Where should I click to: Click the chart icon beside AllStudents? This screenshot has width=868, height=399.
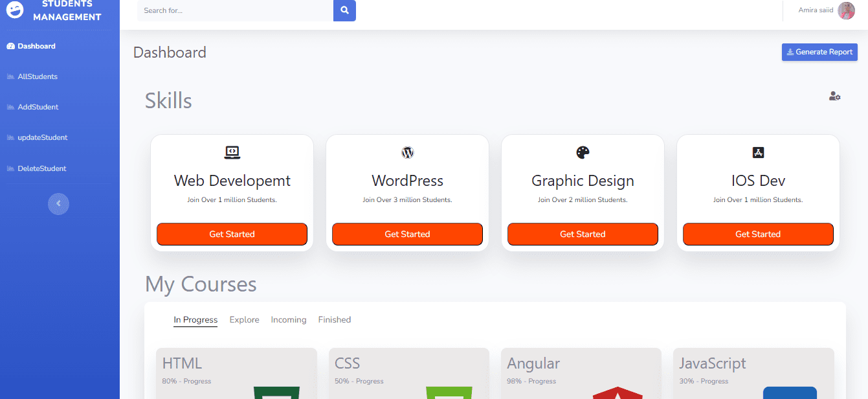[10, 76]
